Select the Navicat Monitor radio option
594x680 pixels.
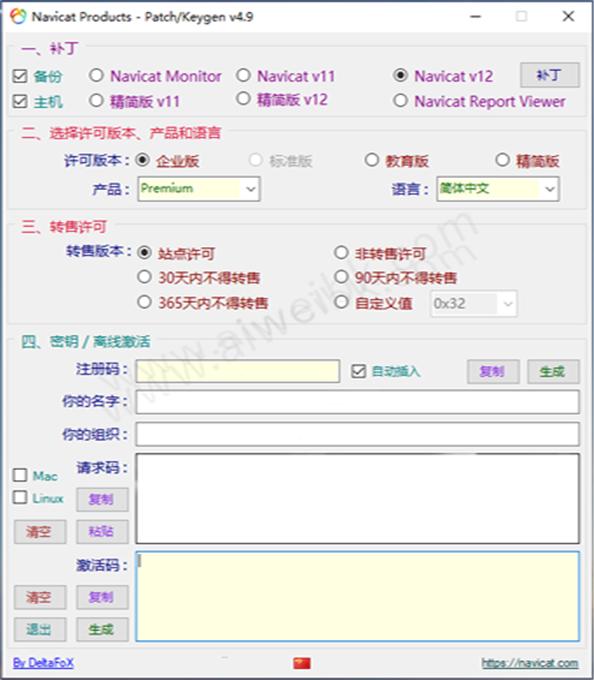point(96,75)
